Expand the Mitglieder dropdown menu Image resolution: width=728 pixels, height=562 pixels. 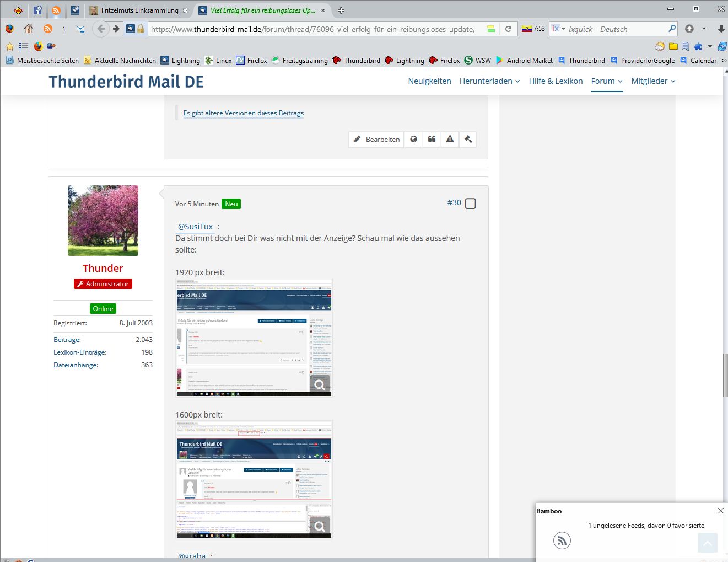click(654, 81)
